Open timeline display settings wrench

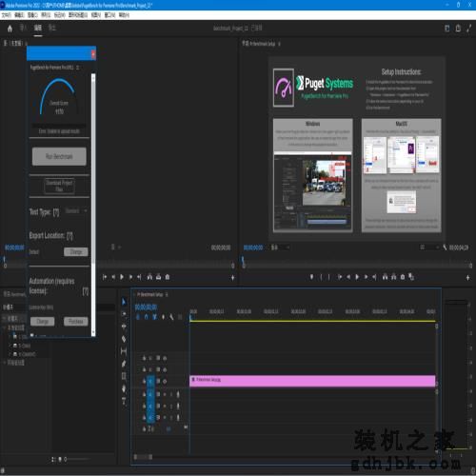point(171,317)
